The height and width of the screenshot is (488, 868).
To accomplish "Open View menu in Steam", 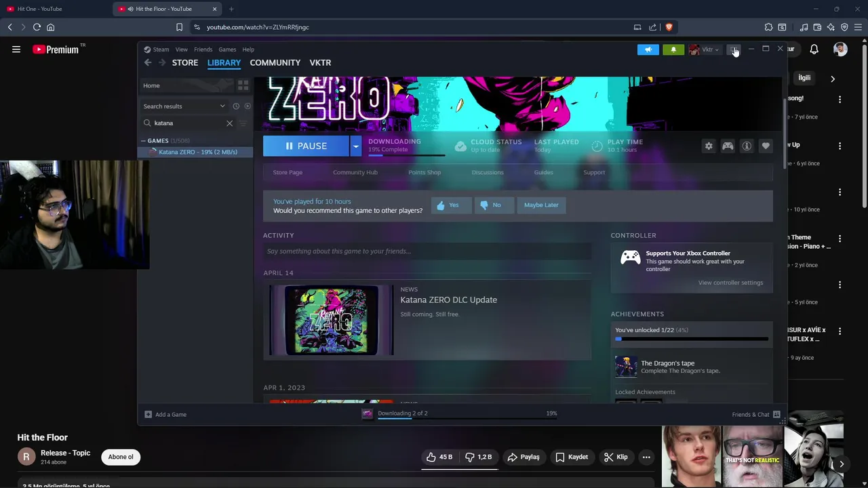I will (x=182, y=49).
